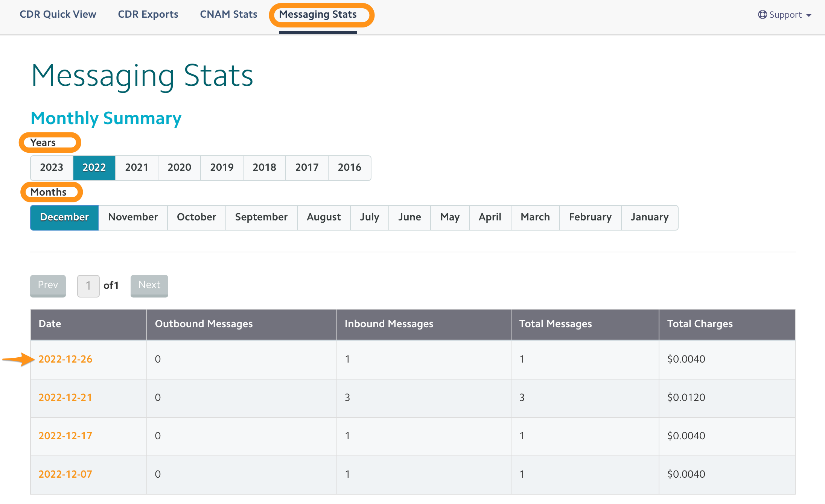
Task: Pick year 2017
Action: [307, 168]
